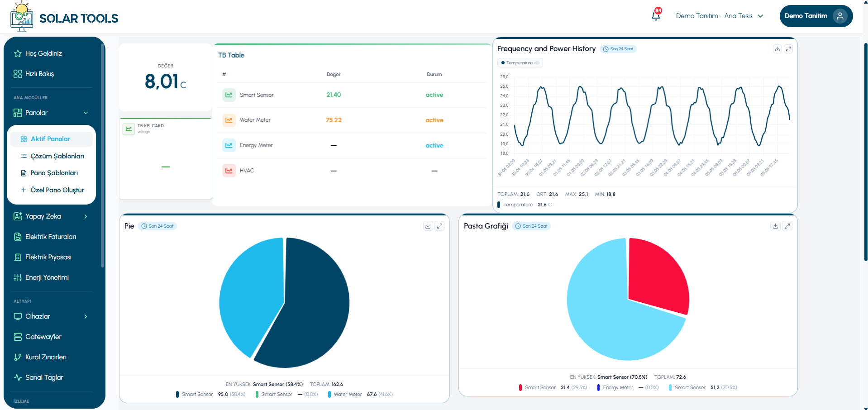The image size is (868, 410).
Task: Expand the Frequency and Power History chart fullscreen
Action: coord(788,49)
